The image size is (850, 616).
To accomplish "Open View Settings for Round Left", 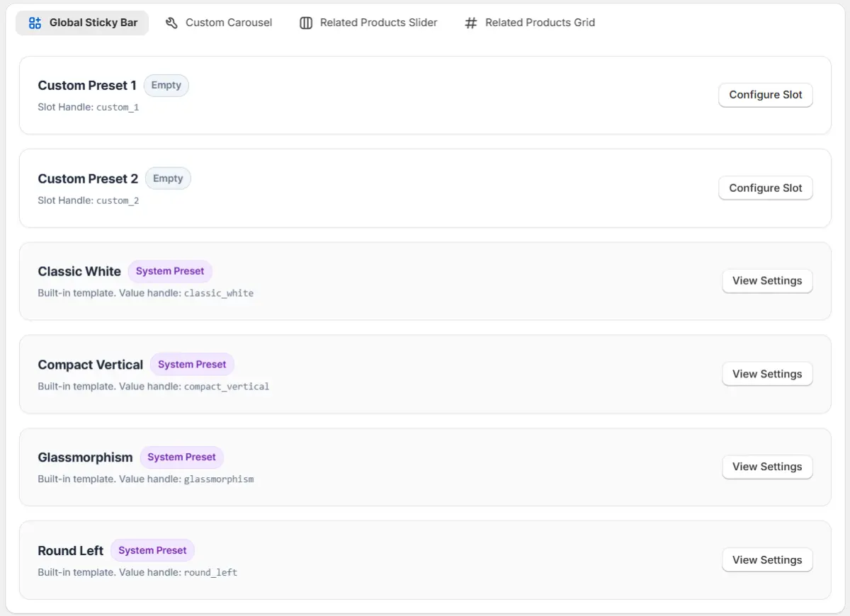I will pyautogui.click(x=767, y=560).
